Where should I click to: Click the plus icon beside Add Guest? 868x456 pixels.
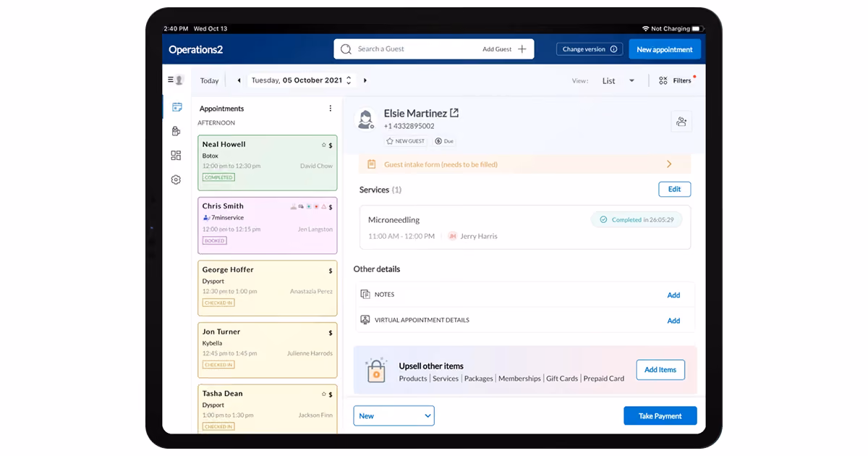click(522, 49)
